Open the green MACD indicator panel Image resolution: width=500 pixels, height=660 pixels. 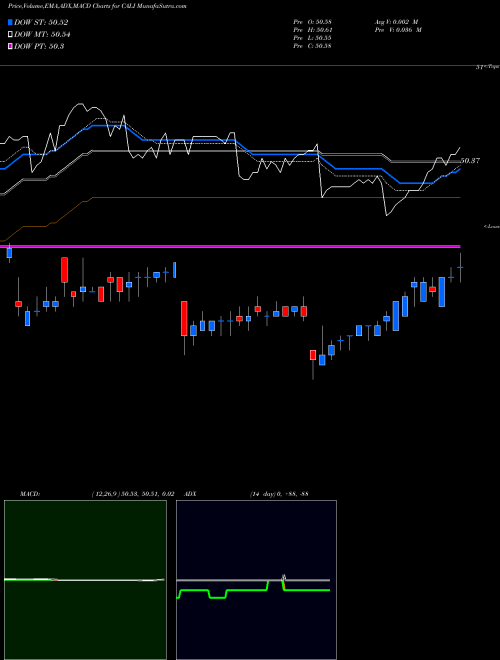coord(85,580)
